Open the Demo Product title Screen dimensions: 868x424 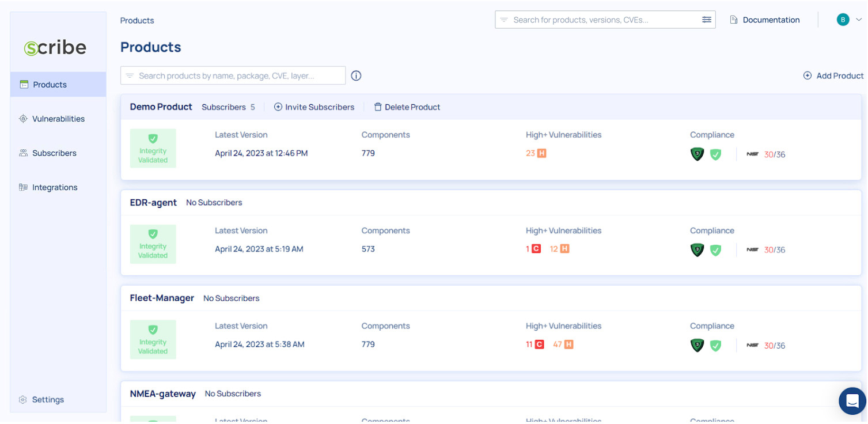tap(161, 107)
